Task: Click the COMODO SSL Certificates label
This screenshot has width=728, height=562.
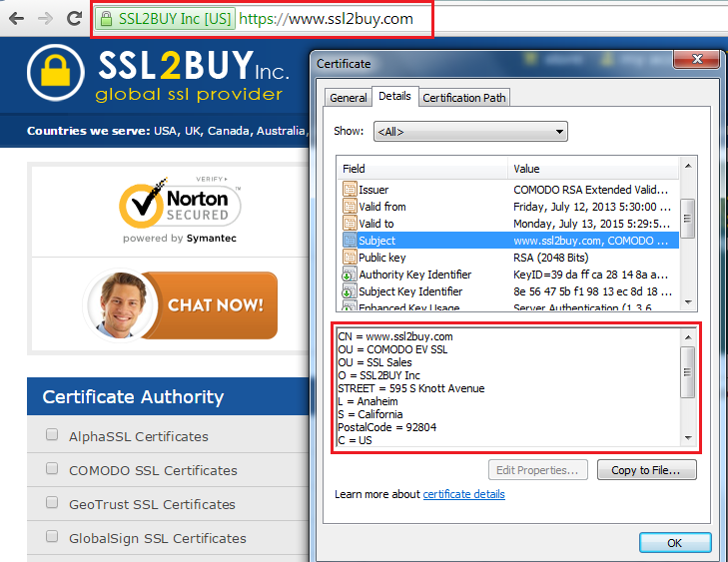Action: click(x=153, y=470)
